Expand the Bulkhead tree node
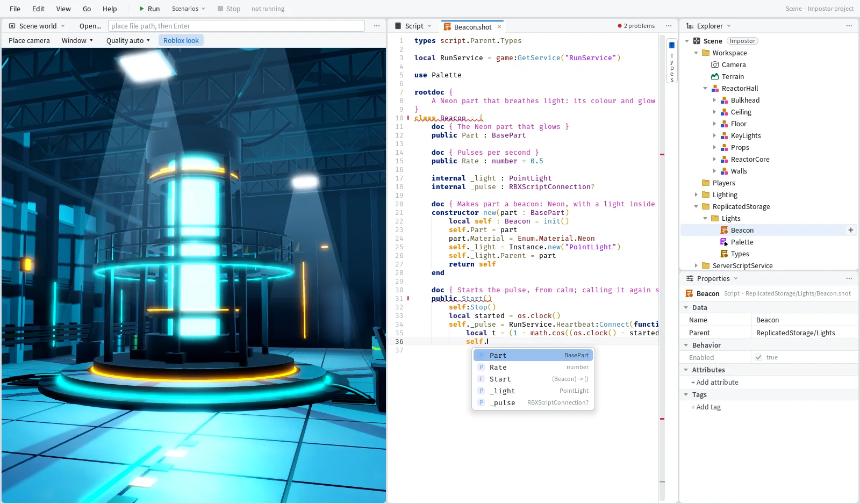This screenshot has height=504, width=860. click(714, 100)
